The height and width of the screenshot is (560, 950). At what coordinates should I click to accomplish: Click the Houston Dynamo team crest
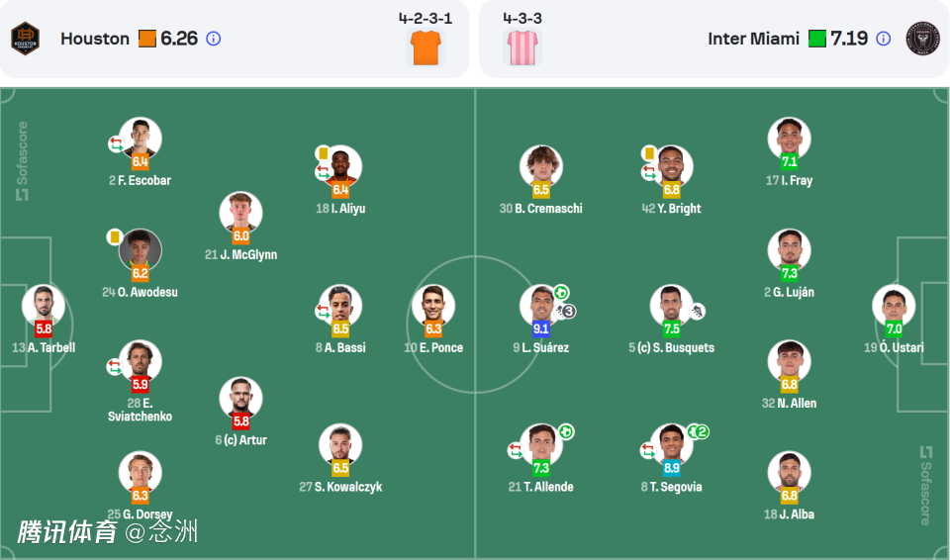[25, 39]
